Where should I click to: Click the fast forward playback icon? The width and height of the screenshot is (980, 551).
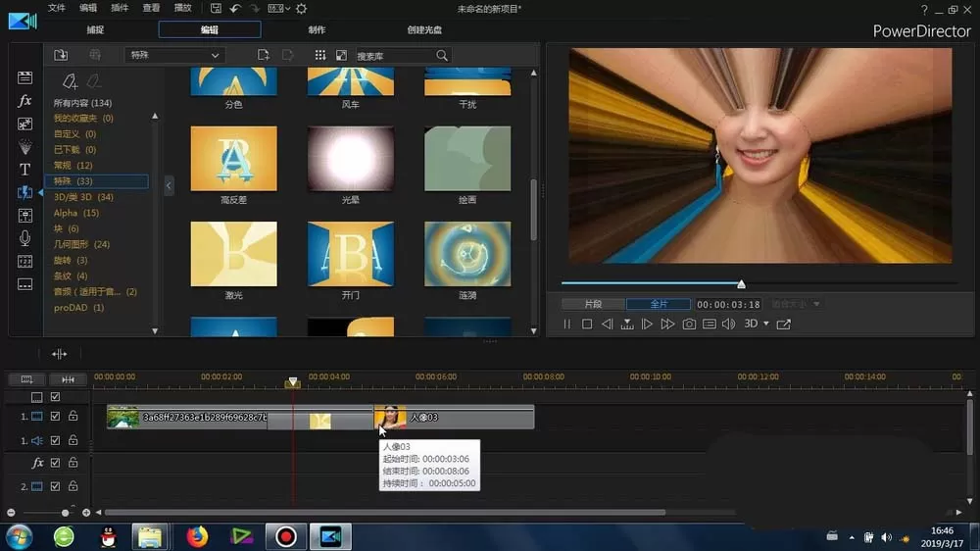[x=667, y=324]
